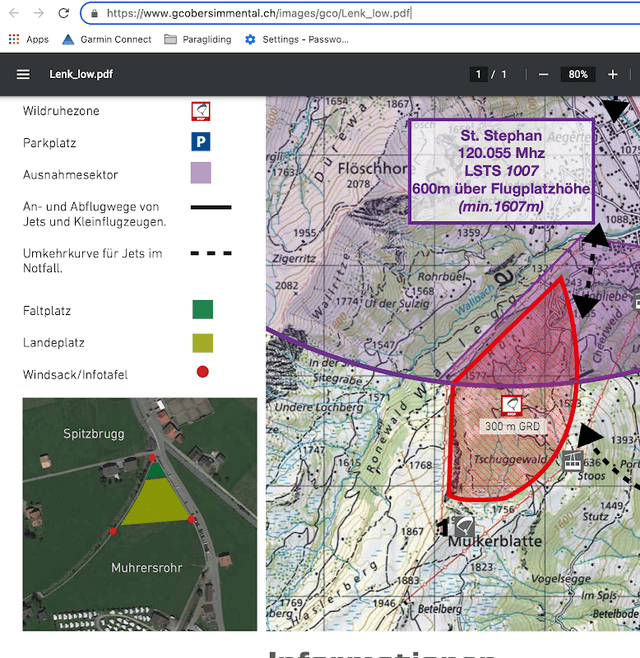Click the zoom in plus button
Image resolution: width=640 pixels, height=658 pixels.
point(613,75)
